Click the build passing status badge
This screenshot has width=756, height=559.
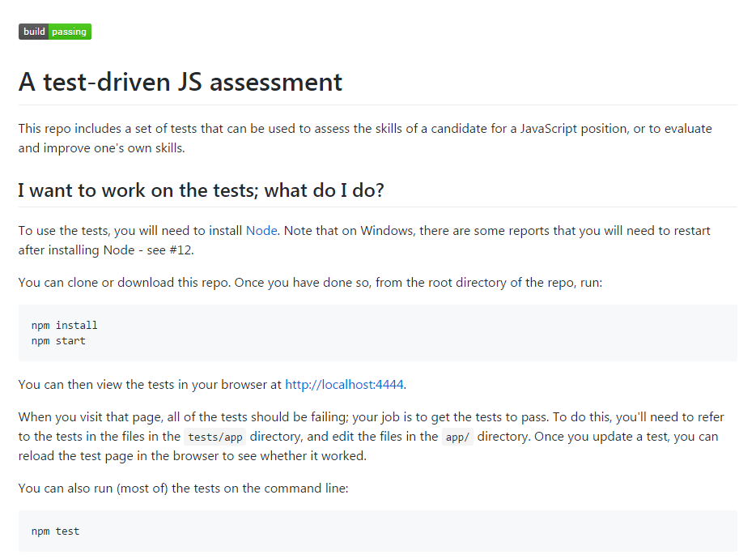click(x=55, y=32)
